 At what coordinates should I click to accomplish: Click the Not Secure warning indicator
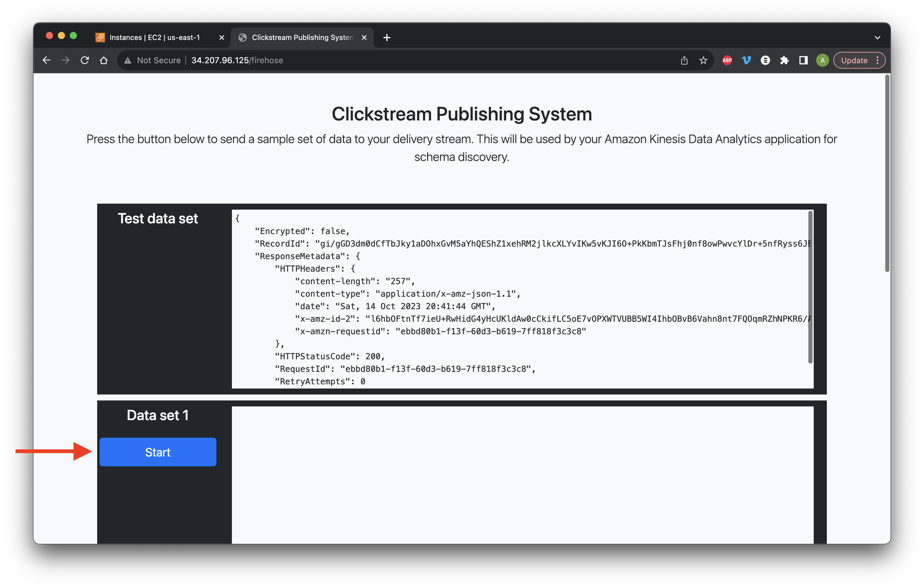[152, 60]
